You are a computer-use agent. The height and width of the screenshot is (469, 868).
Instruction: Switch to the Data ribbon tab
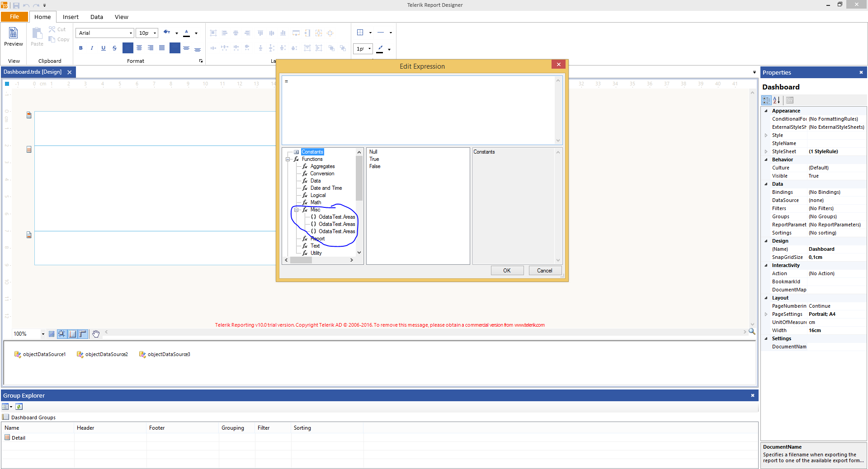coord(97,17)
